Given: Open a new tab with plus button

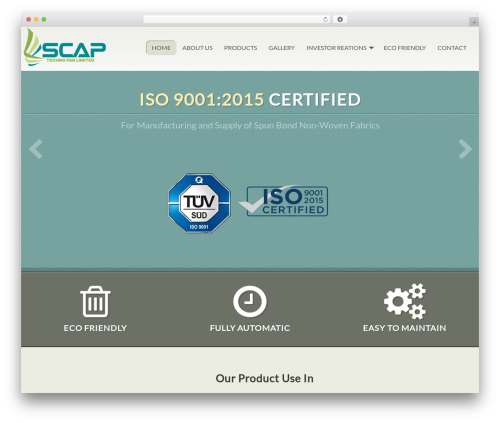Looking at the screenshot, I should [474, 22].
